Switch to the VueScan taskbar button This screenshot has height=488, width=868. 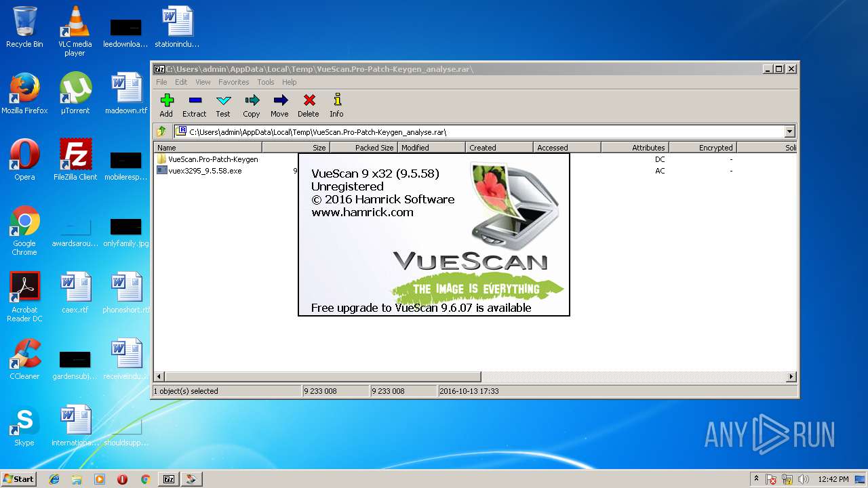click(192, 479)
